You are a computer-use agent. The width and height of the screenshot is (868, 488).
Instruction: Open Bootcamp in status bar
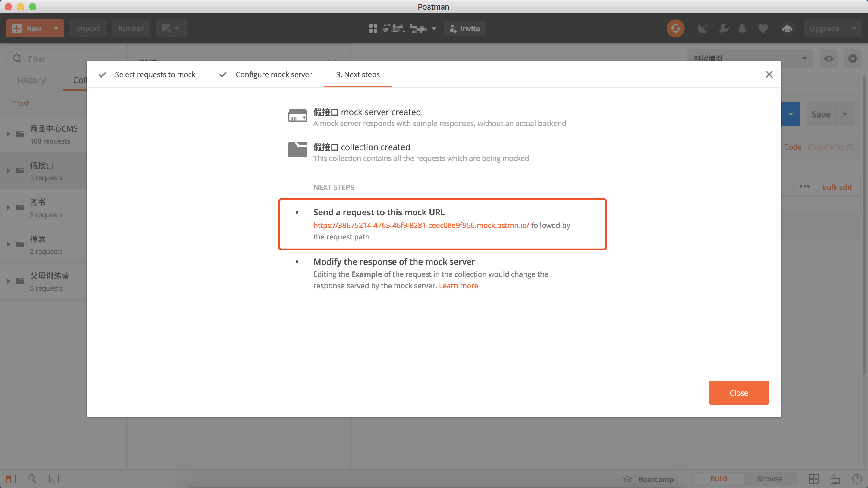(x=648, y=479)
